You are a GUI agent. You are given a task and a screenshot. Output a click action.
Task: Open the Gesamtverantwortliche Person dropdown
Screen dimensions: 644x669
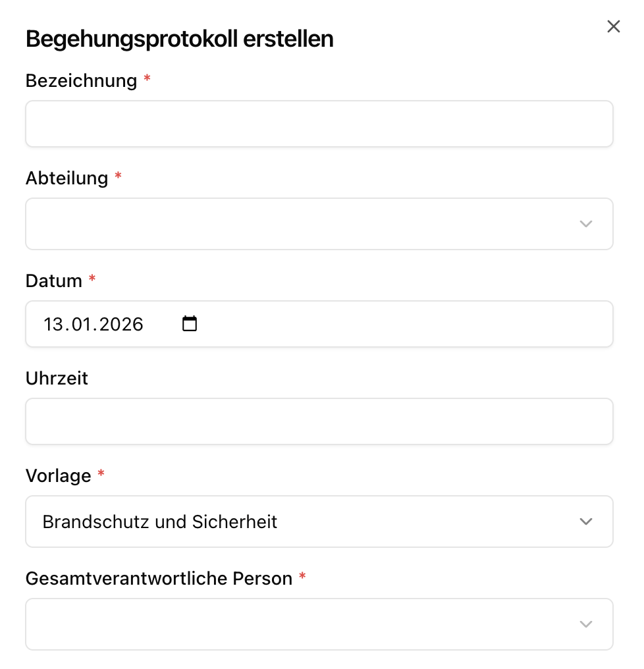(319, 624)
